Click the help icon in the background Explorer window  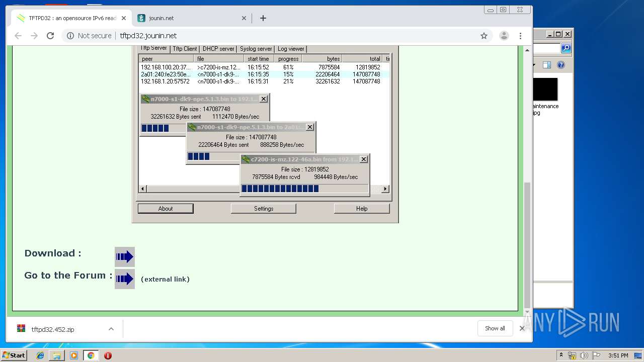[x=561, y=65]
